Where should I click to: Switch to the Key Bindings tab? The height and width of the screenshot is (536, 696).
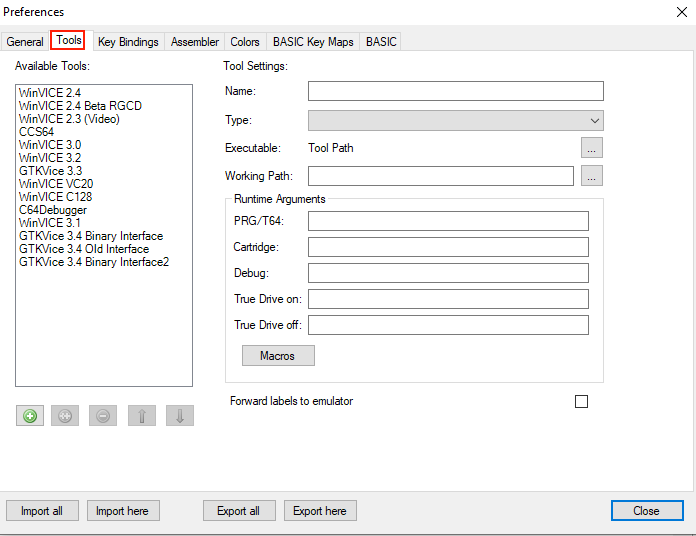coord(128,42)
